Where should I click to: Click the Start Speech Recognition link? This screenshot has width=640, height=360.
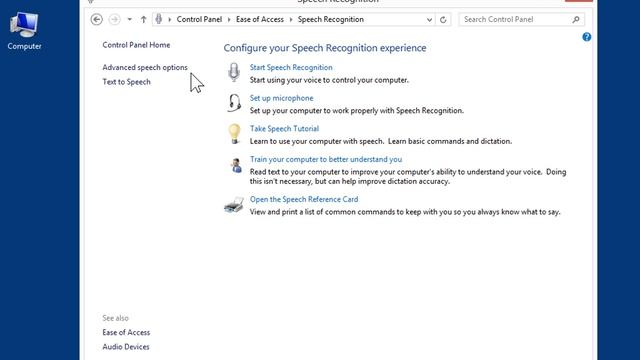click(291, 67)
